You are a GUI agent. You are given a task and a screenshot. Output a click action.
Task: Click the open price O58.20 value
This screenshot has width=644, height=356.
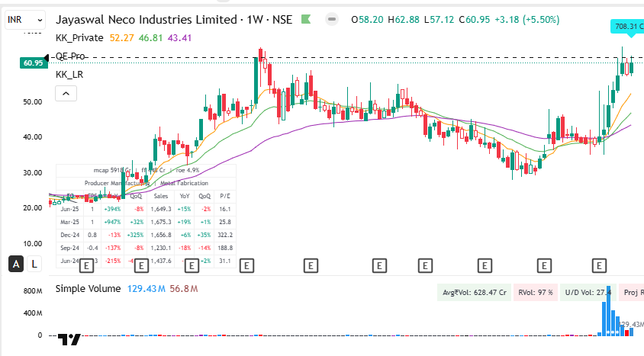coord(368,20)
